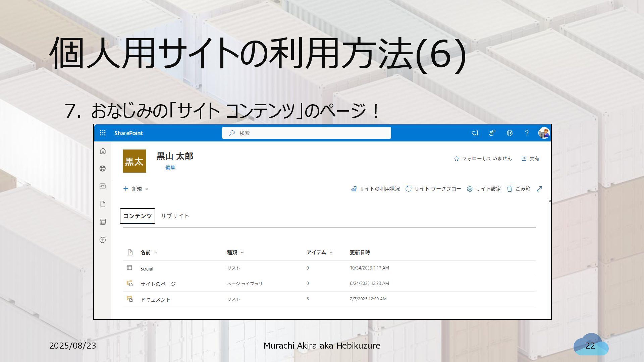Click the 共有 share button
The height and width of the screenshot is (362, 644).
click(x=531, y=159)
